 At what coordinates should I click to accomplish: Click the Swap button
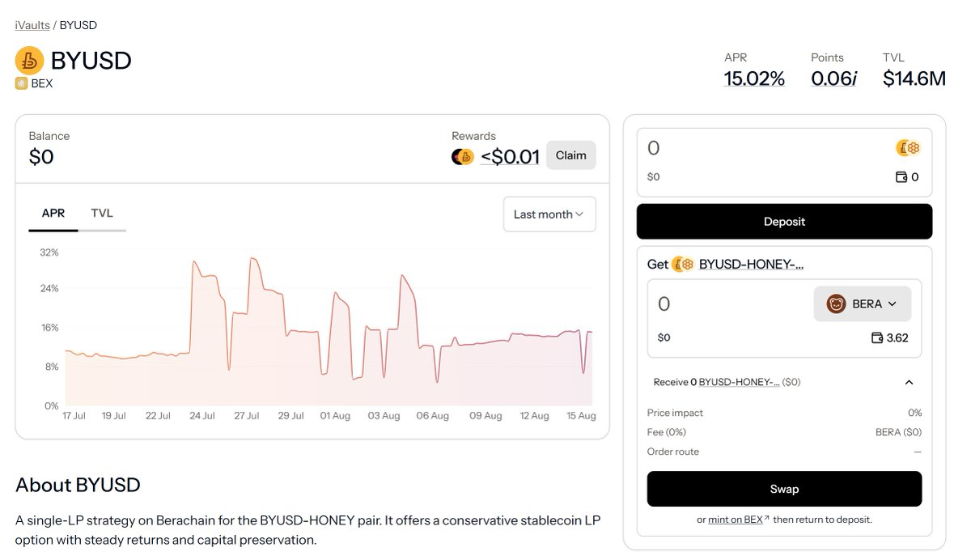(x=784, y=489)
